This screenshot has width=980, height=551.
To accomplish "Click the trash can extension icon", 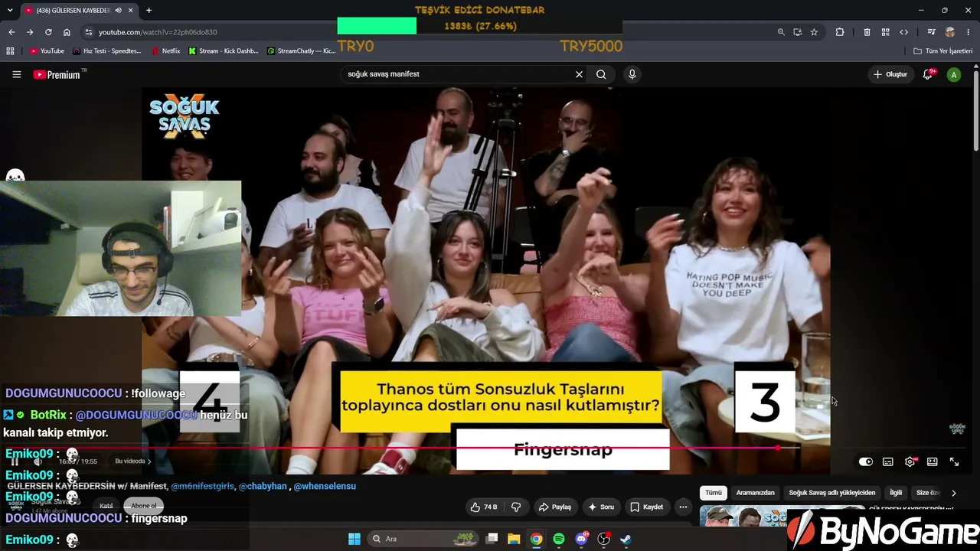I will pos(867,32).
